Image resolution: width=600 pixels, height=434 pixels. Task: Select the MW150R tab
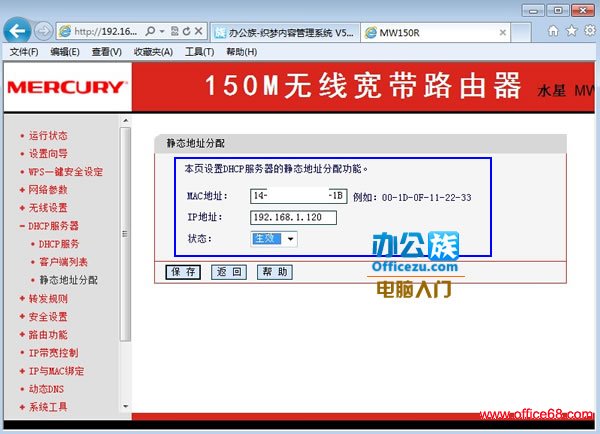[435, 33]
